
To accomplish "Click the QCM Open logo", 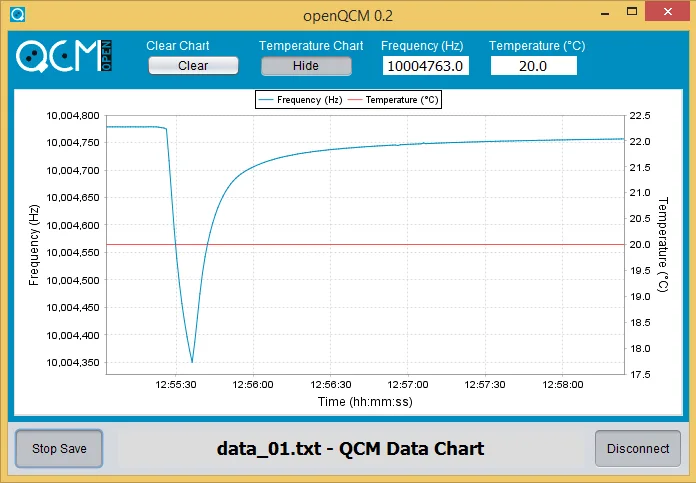I will coord(64,56).
